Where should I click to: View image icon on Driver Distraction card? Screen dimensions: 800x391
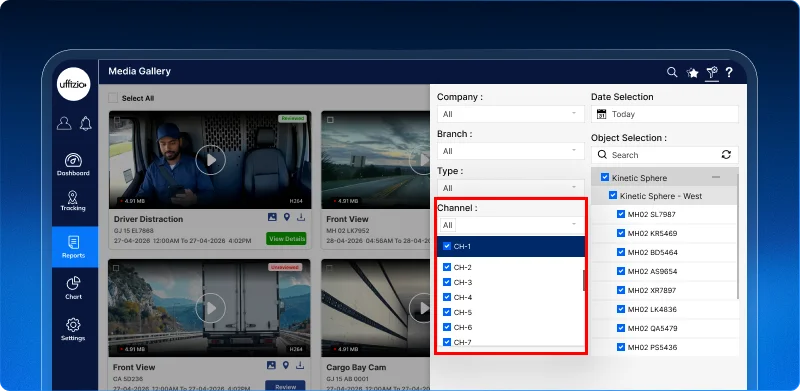pos(272,217)
